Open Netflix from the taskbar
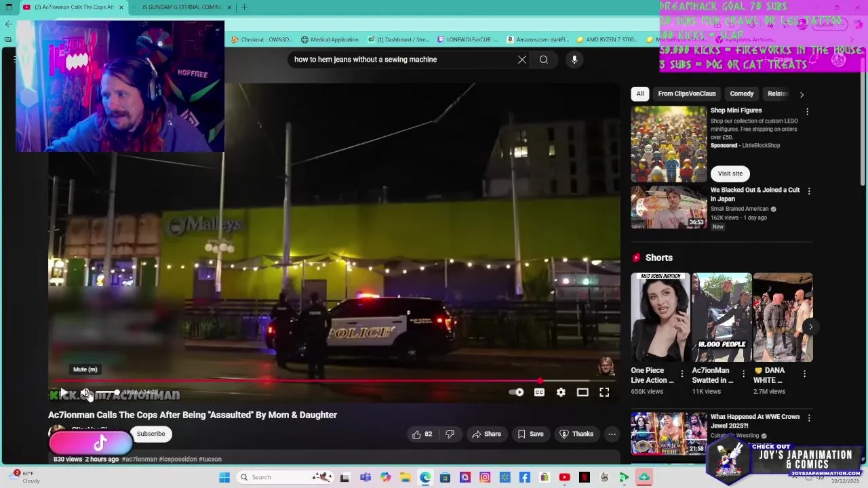 [585, 477]
